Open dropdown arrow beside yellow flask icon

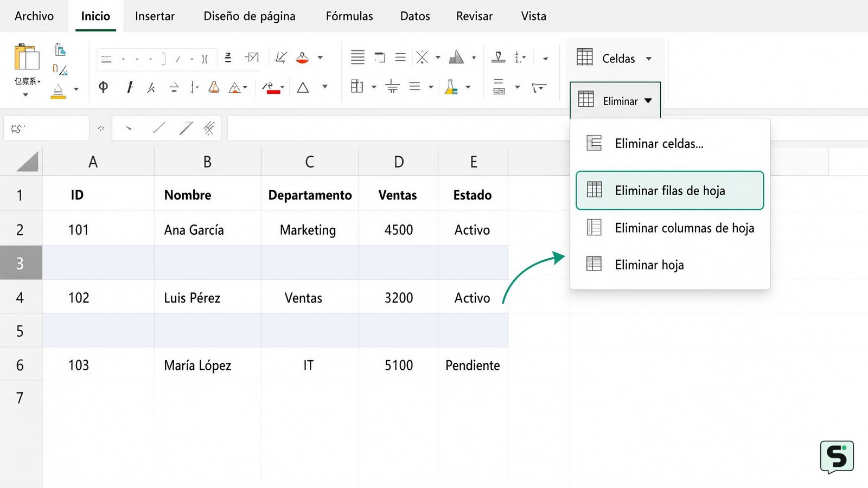468,87
